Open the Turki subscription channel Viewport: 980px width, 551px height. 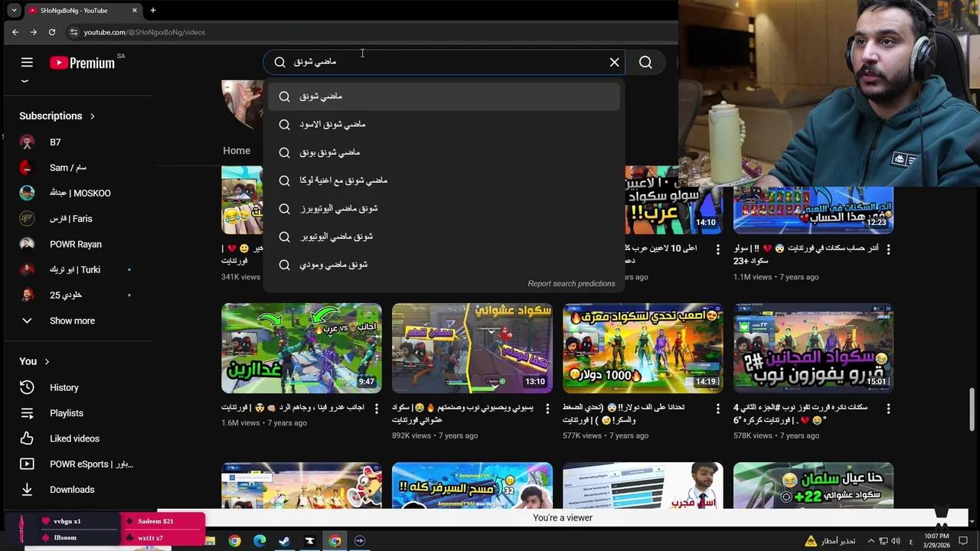[x=77, y=269]
